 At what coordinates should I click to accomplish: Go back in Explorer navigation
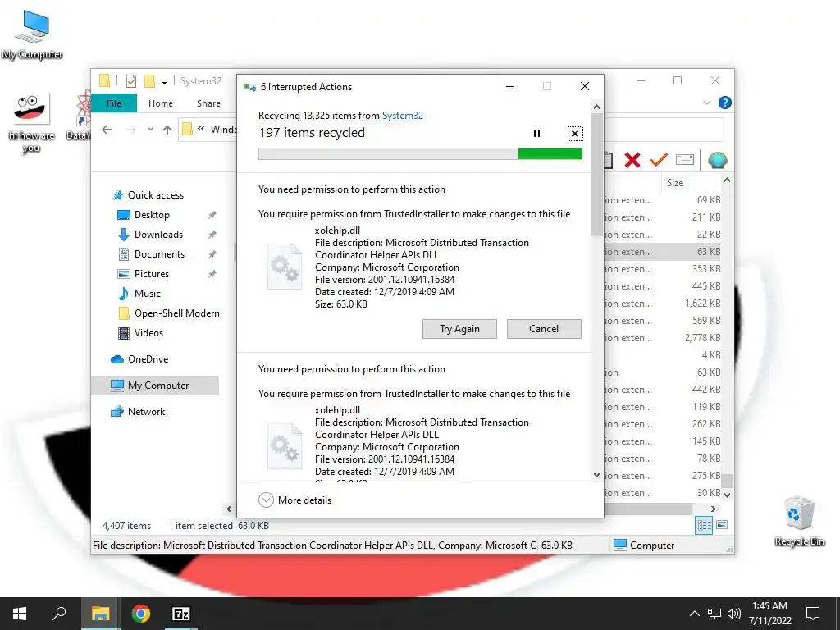click(x=107, y=130)
